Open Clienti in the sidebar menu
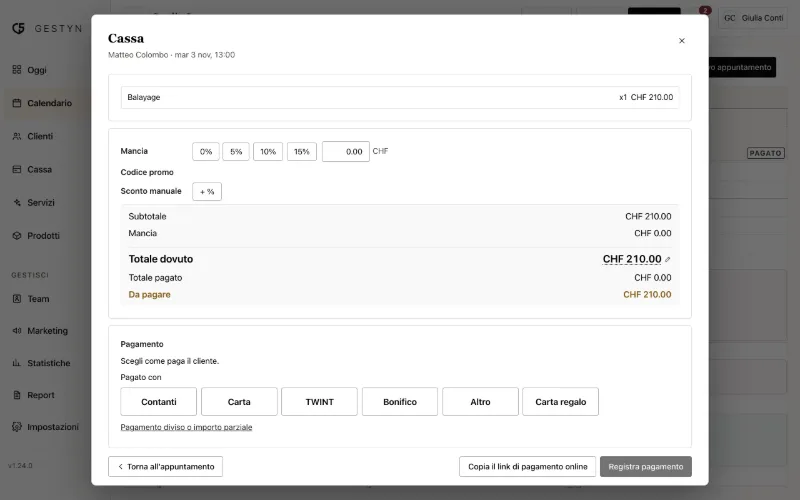Viewport: 800px width, 500px height. coord(40,136)
